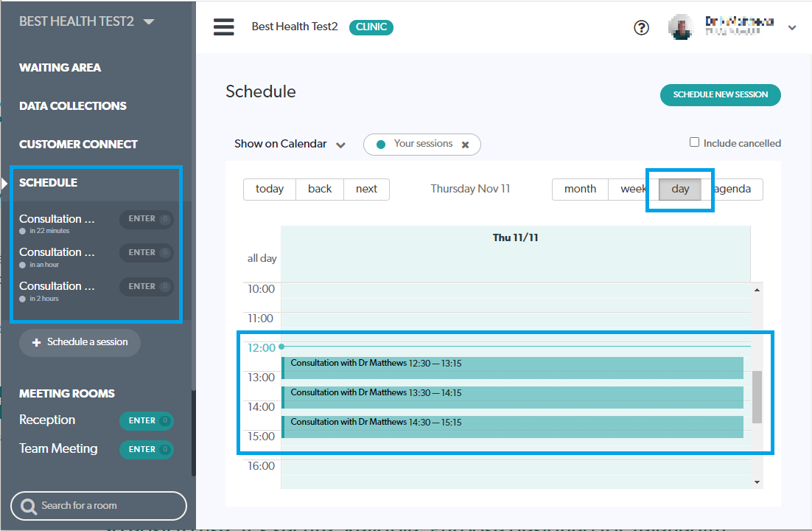Click the user profile avatar photo

(680, 27)
